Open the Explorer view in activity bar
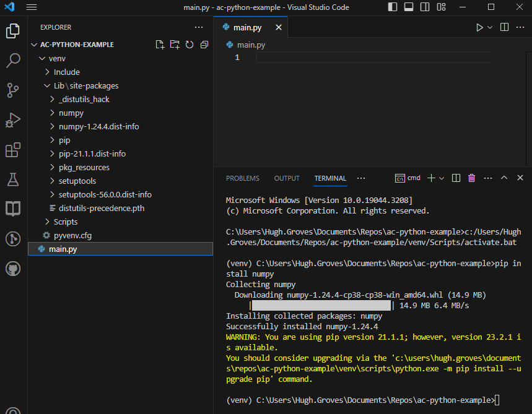Screen dimensions: 532x414 (x=13, y=31)
